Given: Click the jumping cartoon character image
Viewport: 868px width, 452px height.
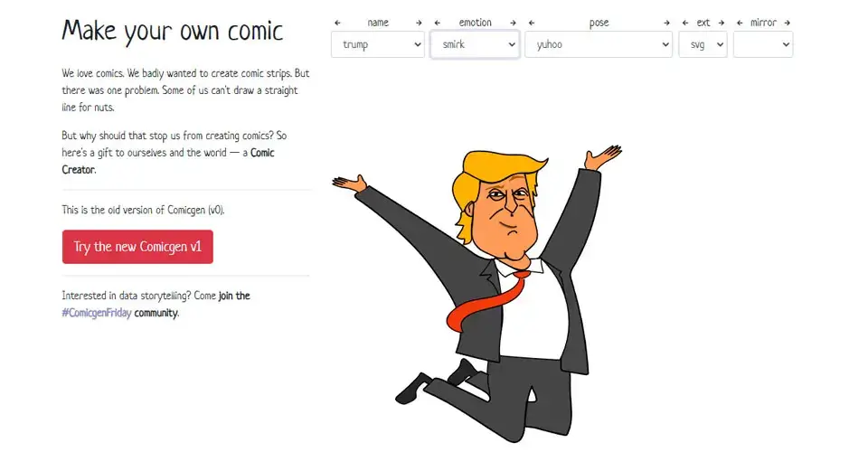Looking at the screenshot, I should pyautogui.click(x=477, y=293).
